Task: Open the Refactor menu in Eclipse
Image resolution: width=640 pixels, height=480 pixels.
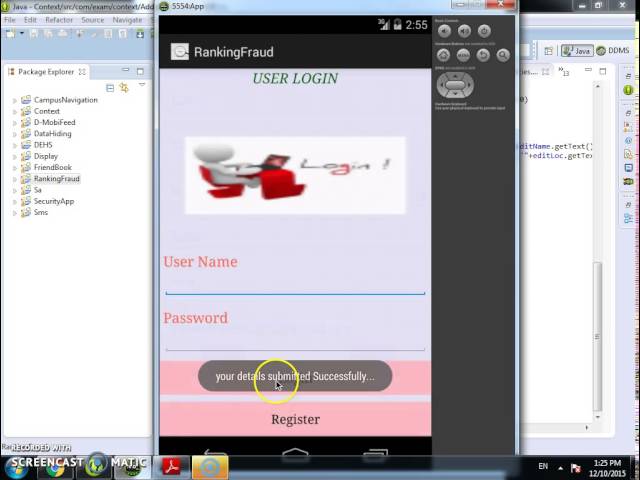Action: click(x=59, y=20)
